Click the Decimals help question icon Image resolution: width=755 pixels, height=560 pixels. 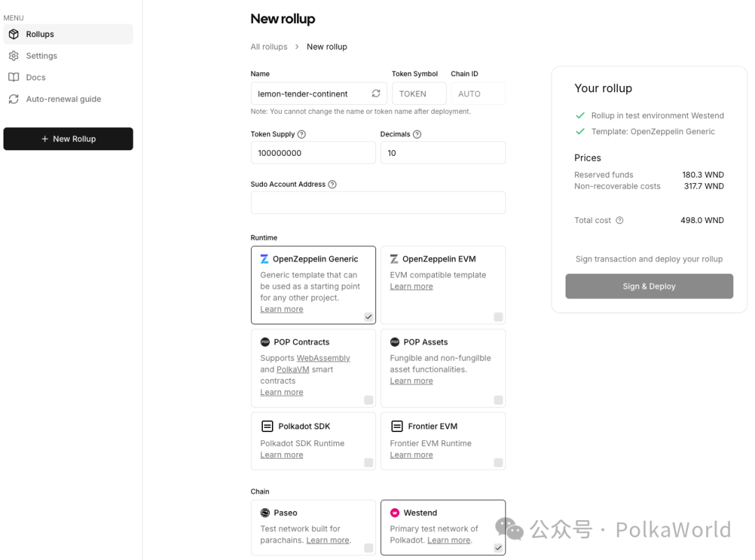point(417,134)
